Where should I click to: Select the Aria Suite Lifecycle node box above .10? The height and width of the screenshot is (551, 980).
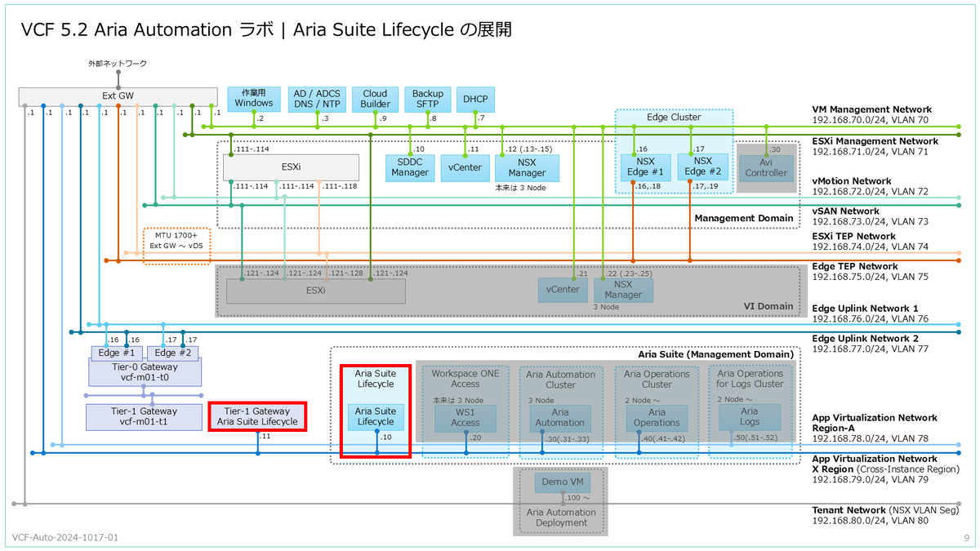coord(376,417)
